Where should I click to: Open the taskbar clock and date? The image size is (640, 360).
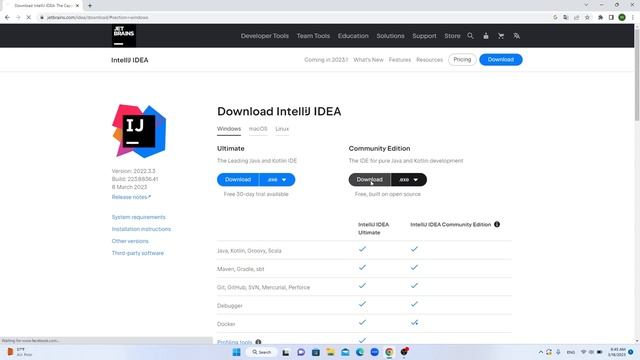pyautogui.click(x=617, y=352)
